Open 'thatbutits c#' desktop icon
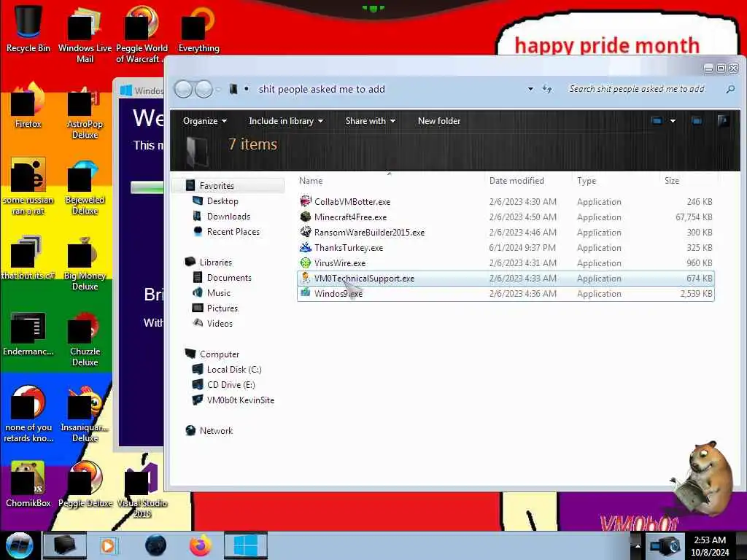 pos(28,256)
